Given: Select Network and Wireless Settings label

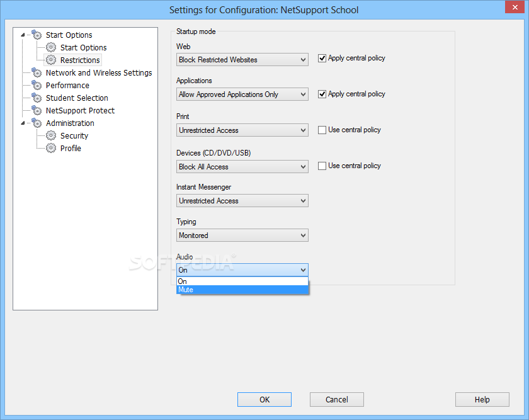Looking at the screenshot, I should [x=99, y=72].
